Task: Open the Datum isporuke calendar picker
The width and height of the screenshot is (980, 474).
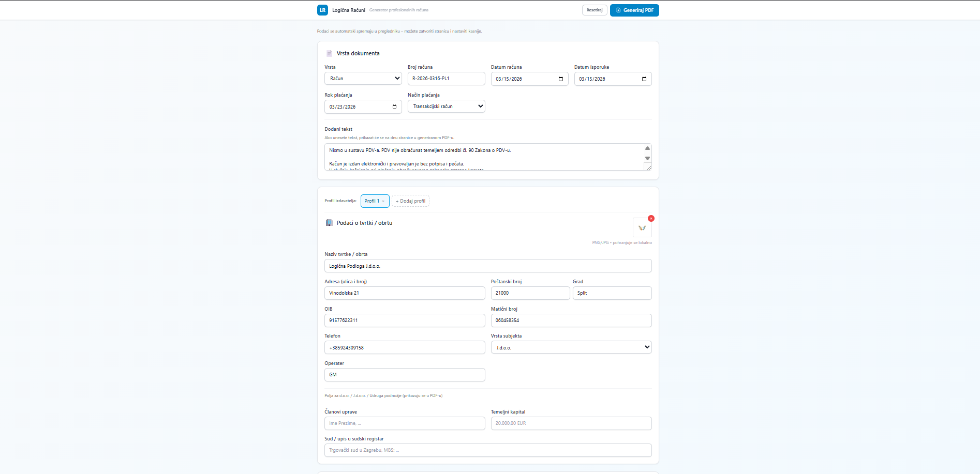Action: pos(644,79)
